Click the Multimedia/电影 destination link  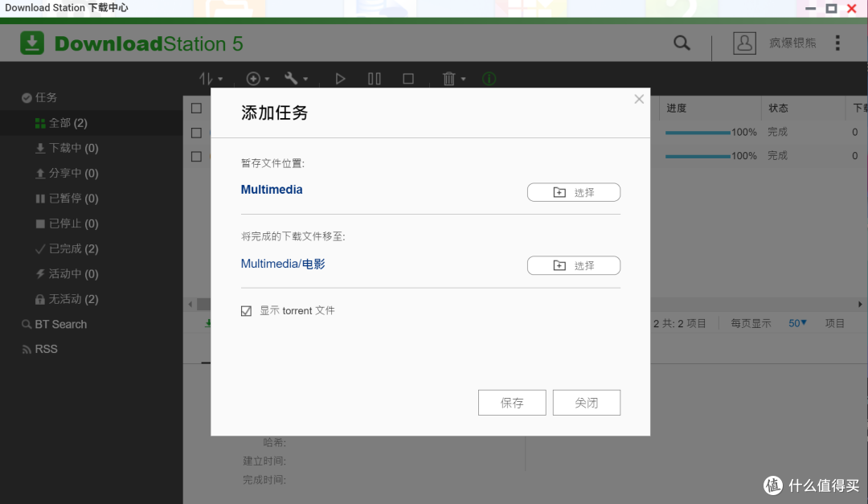pos(283,264)
